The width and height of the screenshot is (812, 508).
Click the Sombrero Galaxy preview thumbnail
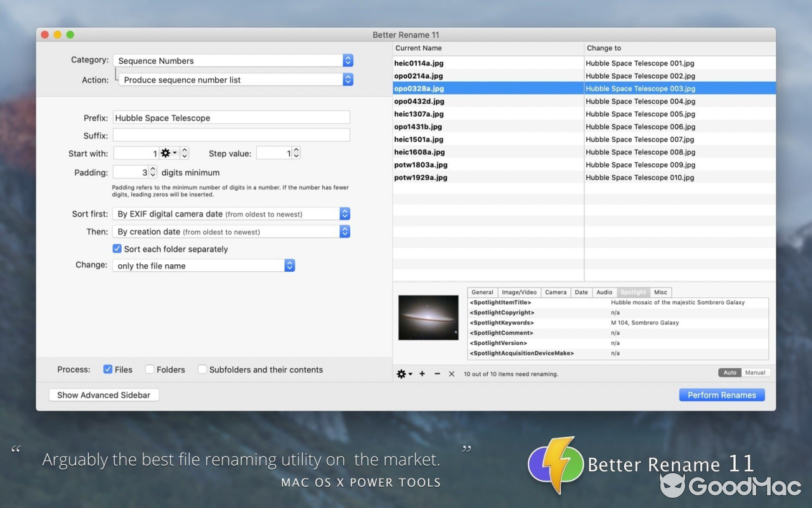click(428, 317)
